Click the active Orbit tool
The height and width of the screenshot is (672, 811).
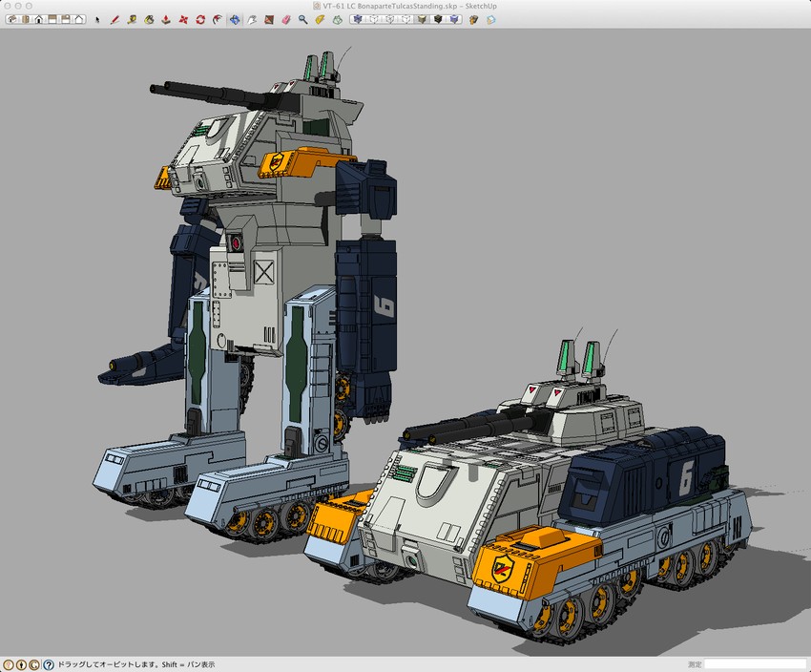(235, 20)
